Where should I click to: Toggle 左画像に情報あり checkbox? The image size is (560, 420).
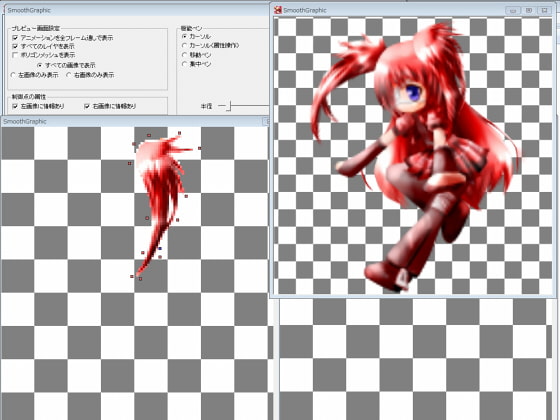point(15,106)
